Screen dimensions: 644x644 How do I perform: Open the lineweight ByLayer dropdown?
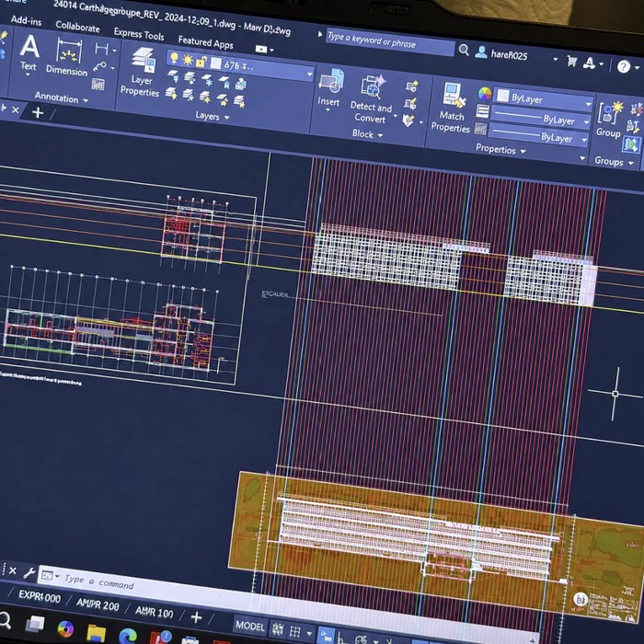[x=587, y=122]
